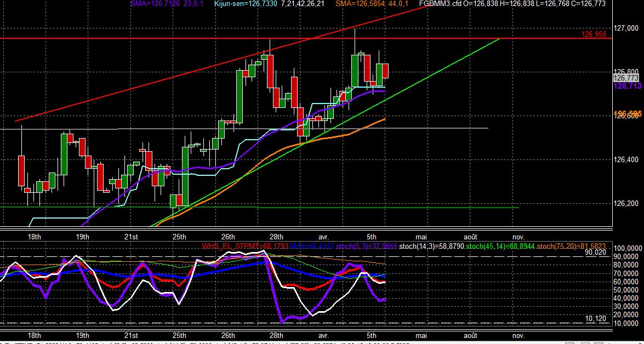Click the 25th date label below the stochastic panel
The height and width of the screenshot is (344, 644).
[x=179, y=335]
